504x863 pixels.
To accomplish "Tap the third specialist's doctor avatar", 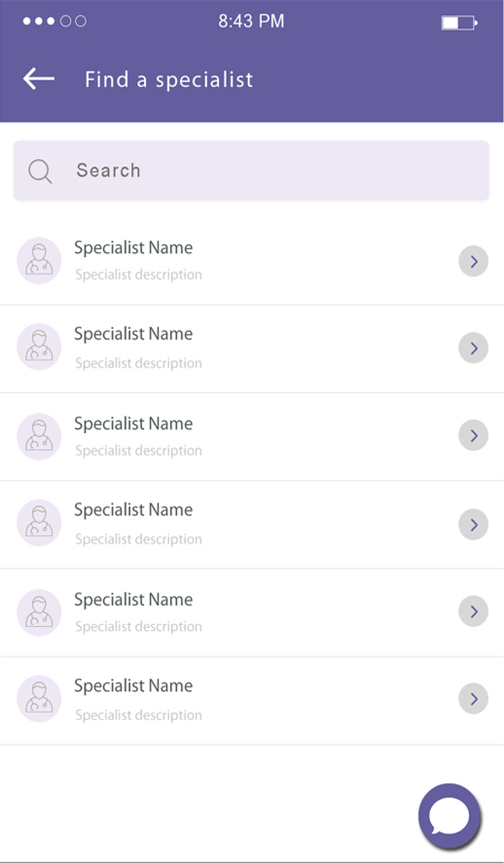I will pyautogui.click(x=39, y=436).
